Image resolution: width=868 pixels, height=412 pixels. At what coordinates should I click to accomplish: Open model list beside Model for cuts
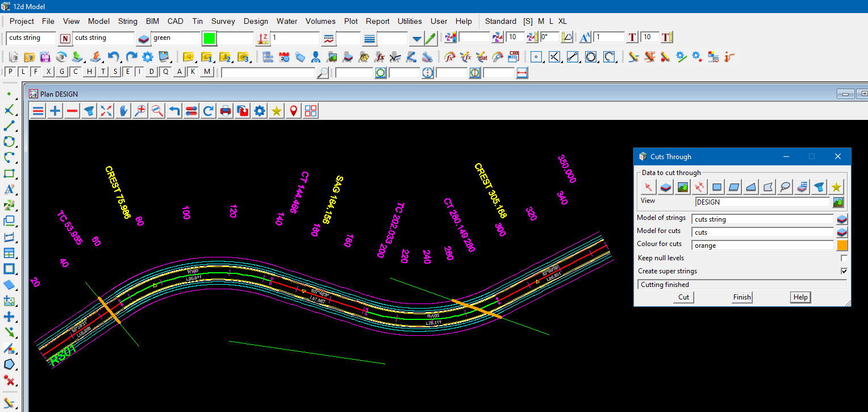click(842, 232)
